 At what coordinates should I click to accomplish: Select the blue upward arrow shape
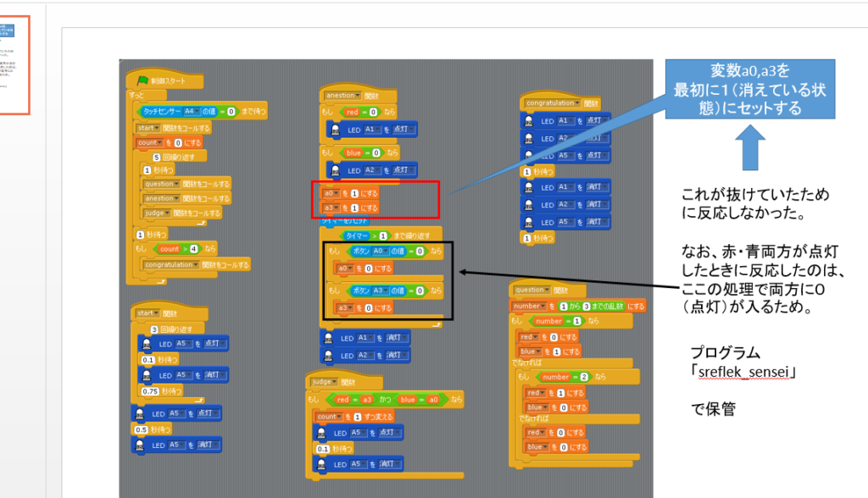(750, 151)
